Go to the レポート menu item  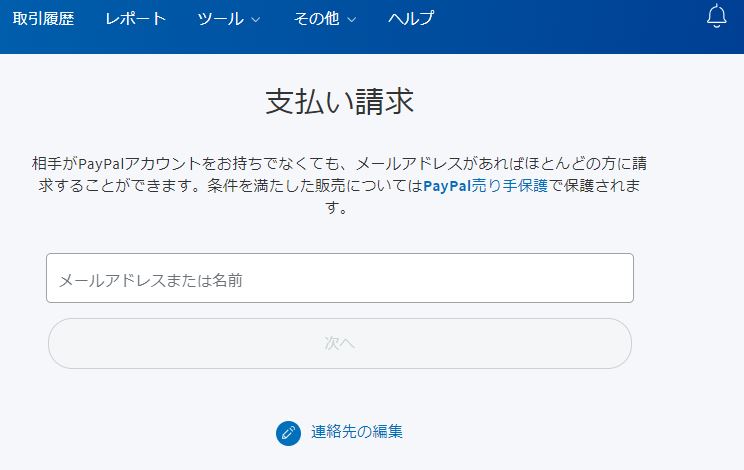tap(135, 18)
